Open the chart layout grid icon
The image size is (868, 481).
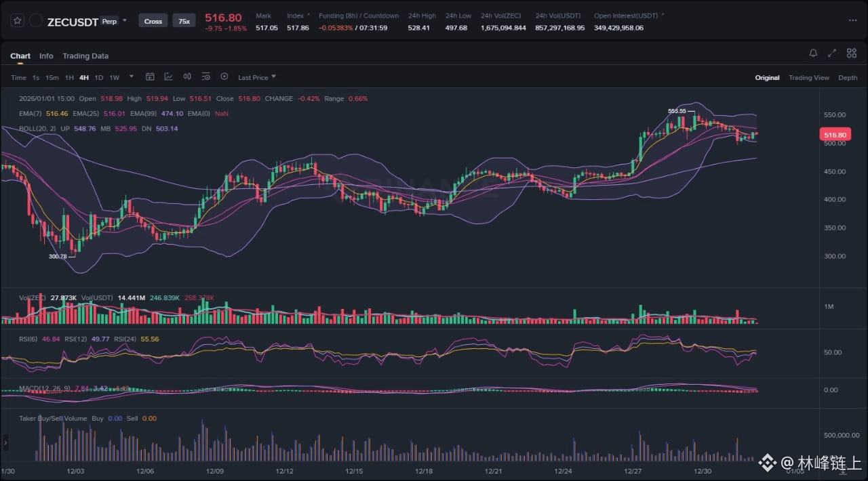(x=850, y=54)
